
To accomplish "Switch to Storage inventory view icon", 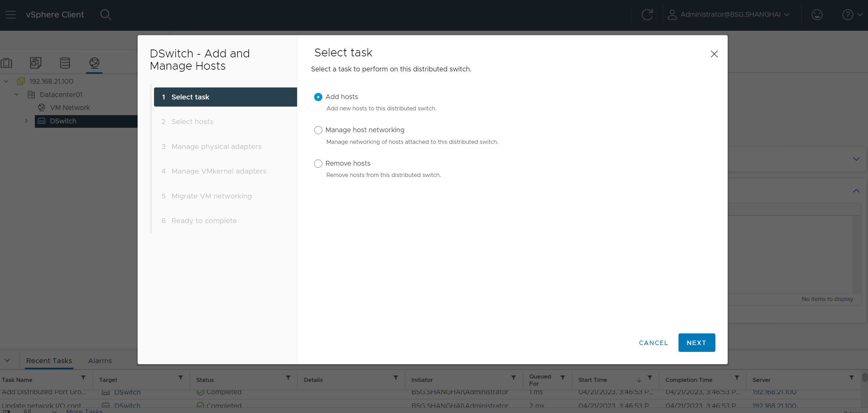I will (65, 63).
